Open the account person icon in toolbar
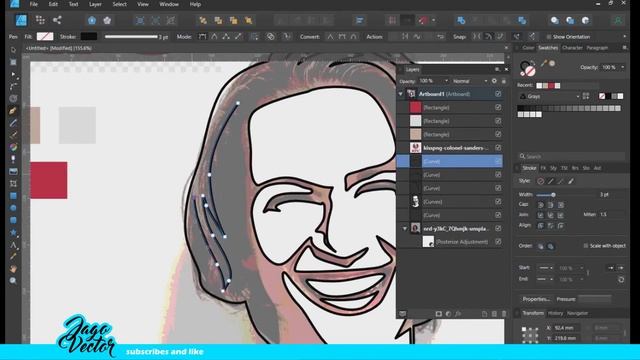 (x=618, y=20)
